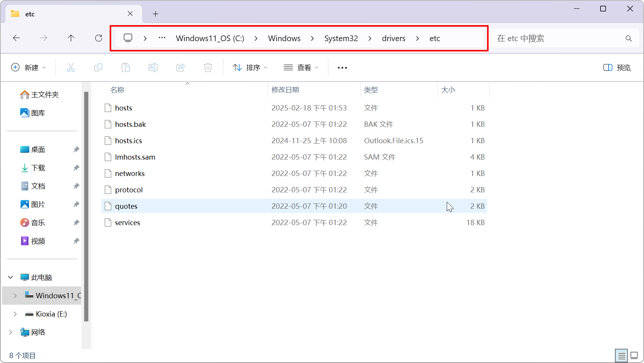644x363 pixels.
Task: Open Downloads folder in navigation pane
Action: pyautogui.click(x=33, y=168)
